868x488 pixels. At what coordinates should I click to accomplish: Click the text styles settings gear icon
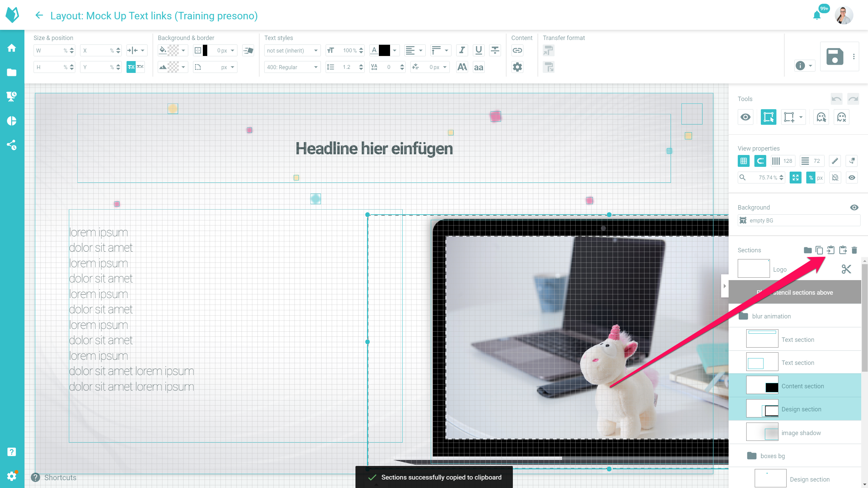coord(517,67)
